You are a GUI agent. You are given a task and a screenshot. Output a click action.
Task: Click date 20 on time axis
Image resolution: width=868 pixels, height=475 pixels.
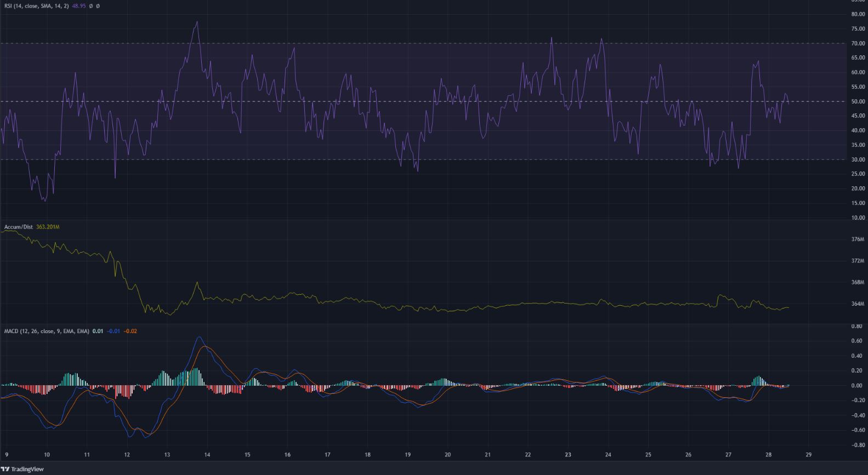[447, 455]
